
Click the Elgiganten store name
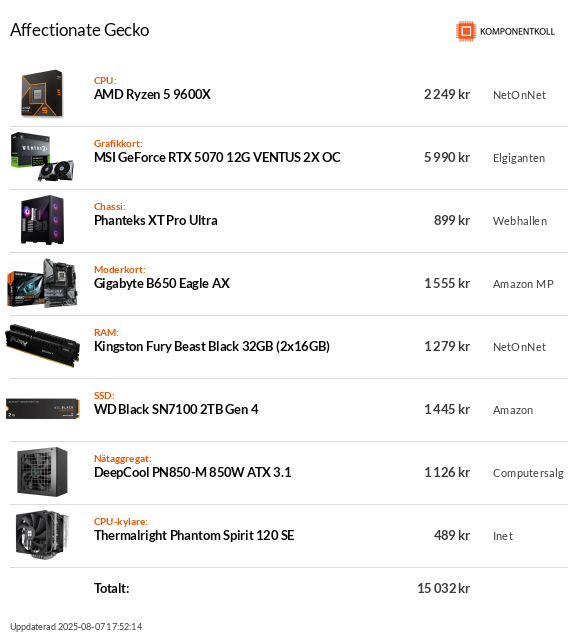tap(519, 158)
